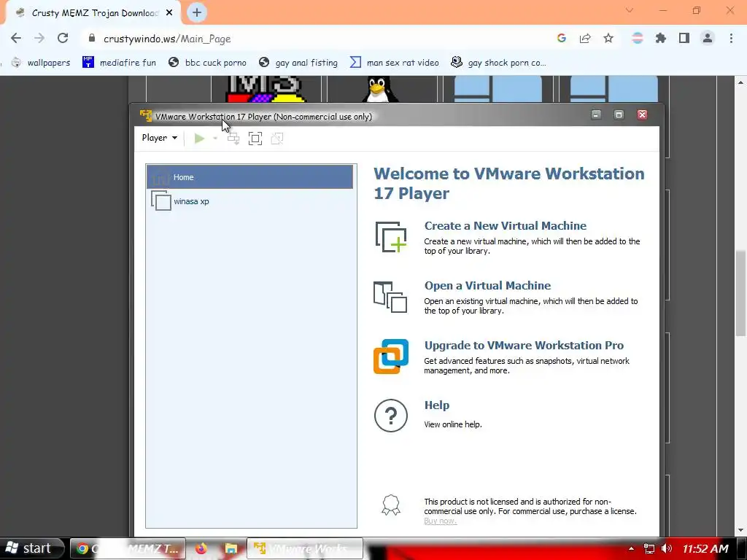Screen dimensions: 747x560
Task: Power on the virtual machine with the green play icon
Action: pos(199,139)
